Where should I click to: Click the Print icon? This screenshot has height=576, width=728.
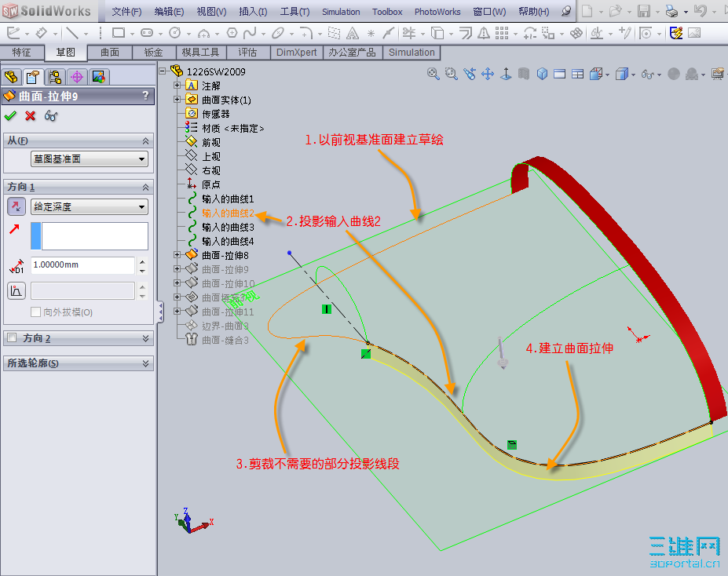671,11
